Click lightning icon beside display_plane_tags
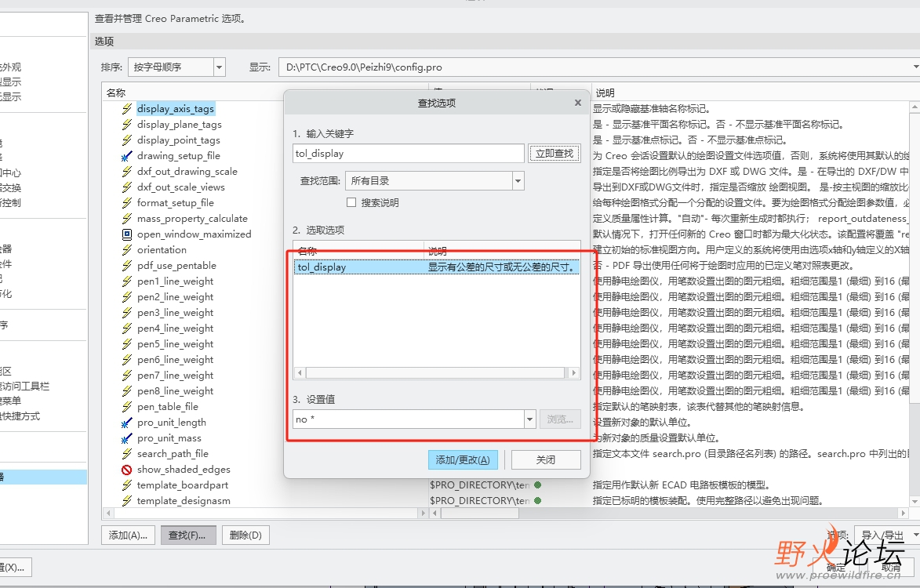The image size is (920, 588). 127,125
